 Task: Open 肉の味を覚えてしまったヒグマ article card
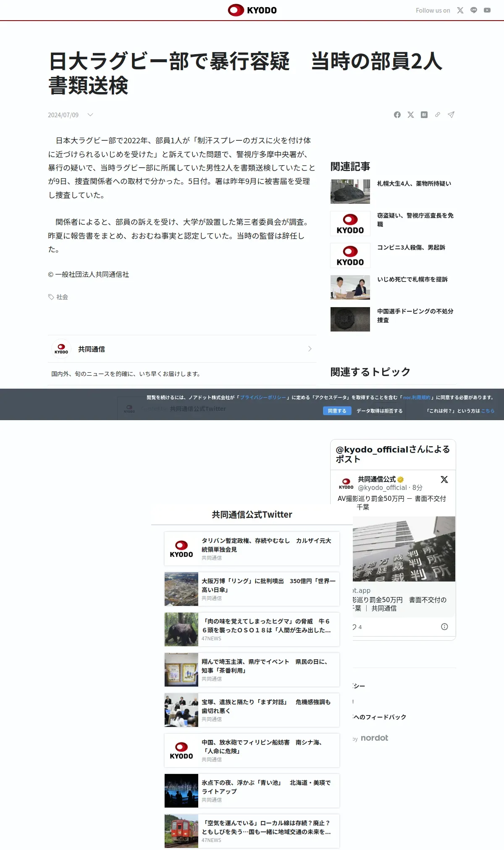252,629
